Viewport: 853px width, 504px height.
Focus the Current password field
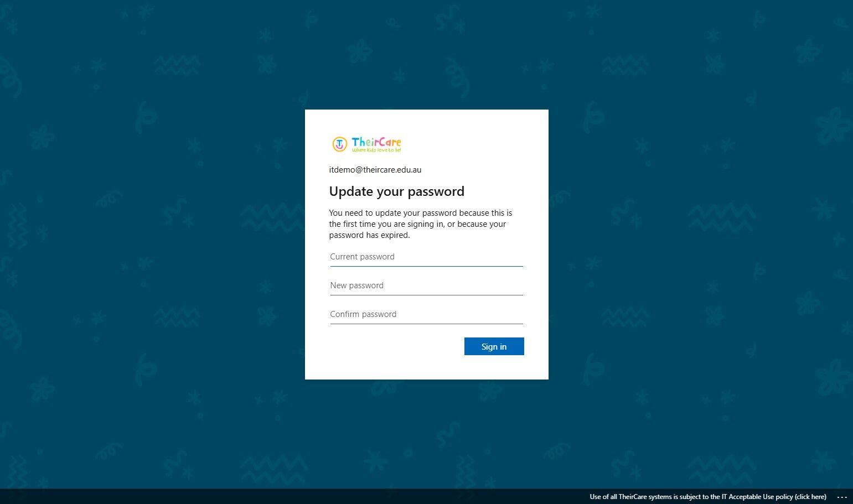(x=426, y=257)
